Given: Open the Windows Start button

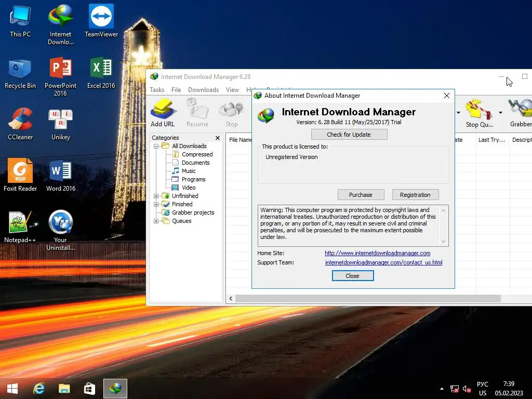Looking at the screenshot, I should (12, 389).
